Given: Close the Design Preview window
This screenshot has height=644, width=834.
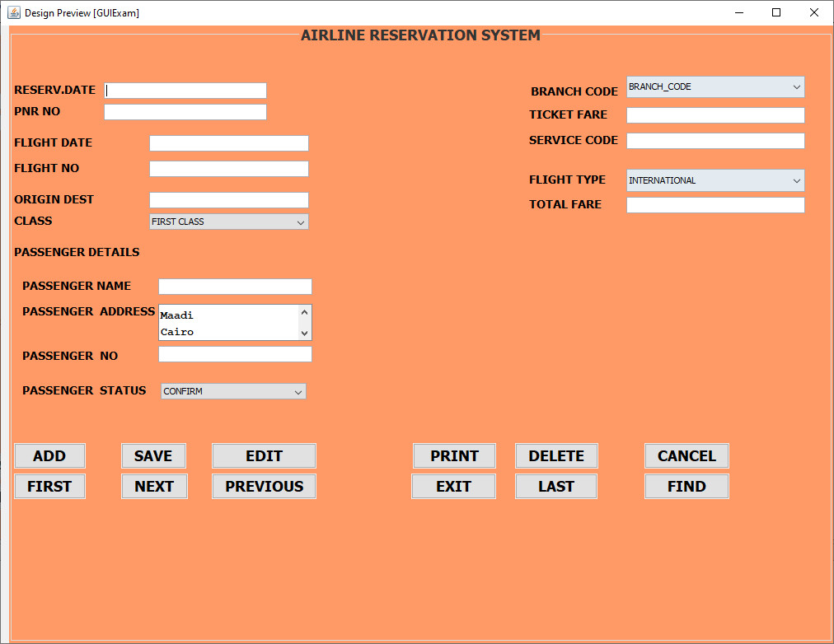Looking at the screenshot, I should tap(813, 12).
